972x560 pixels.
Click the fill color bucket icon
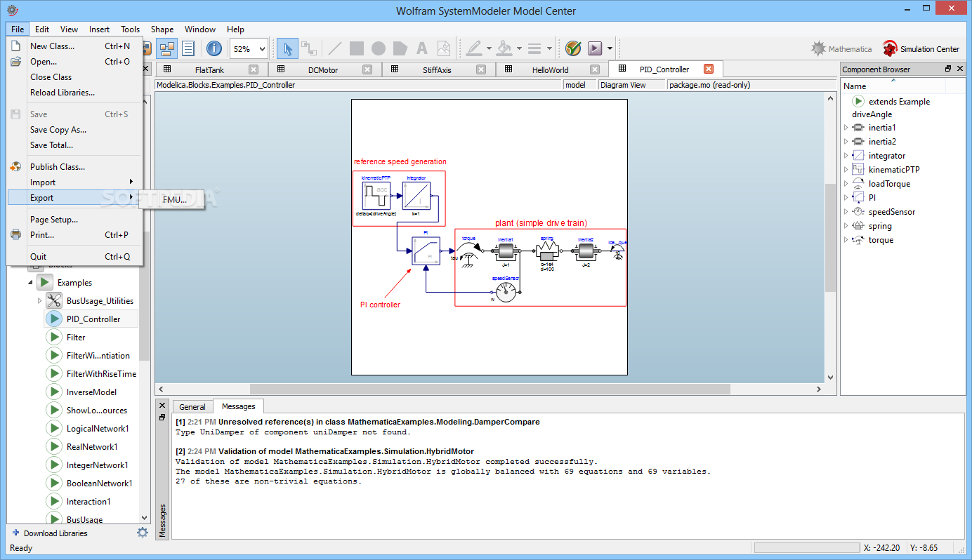tap(504, 48)
